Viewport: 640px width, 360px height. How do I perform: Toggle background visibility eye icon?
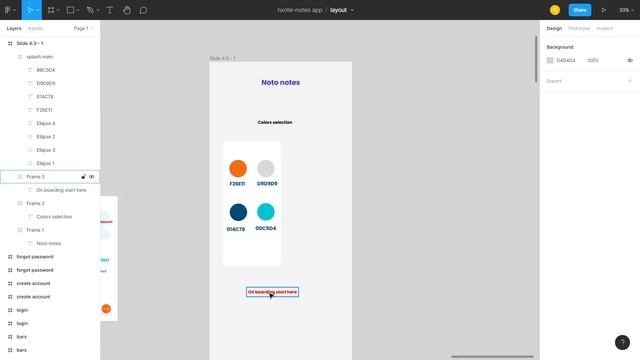tap(630, 60)
